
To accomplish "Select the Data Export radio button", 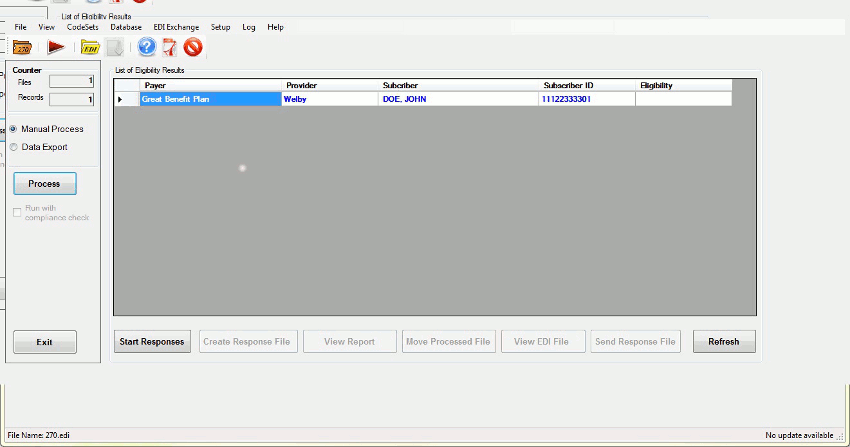I will click(x=14, y=147).
